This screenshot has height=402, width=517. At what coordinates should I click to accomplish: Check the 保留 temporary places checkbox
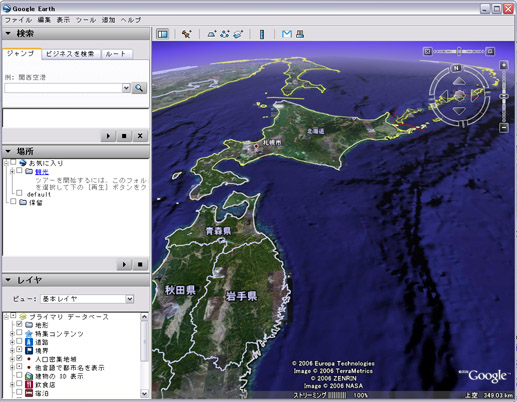coord(13,201)
